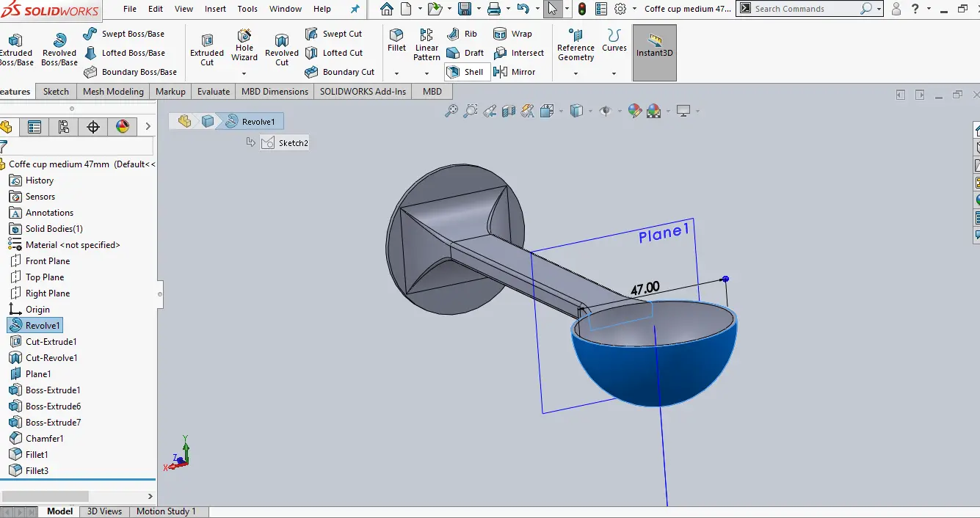Expand the Curves dropdown arrow
This screenshot has height=518, width=980.
click(x=614, y=73)
